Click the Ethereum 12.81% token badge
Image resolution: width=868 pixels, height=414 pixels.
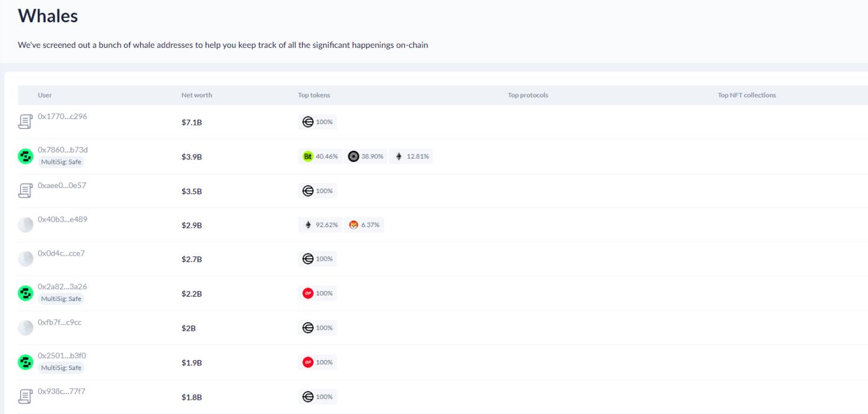(x=413, y=156)
